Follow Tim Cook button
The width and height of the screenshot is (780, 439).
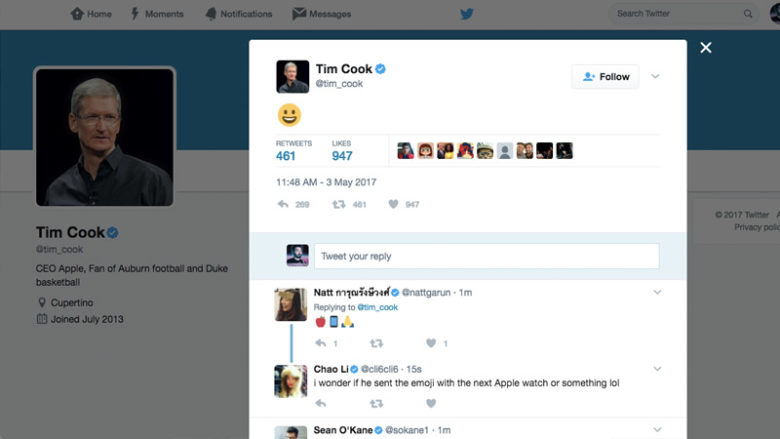coord(605,77)
